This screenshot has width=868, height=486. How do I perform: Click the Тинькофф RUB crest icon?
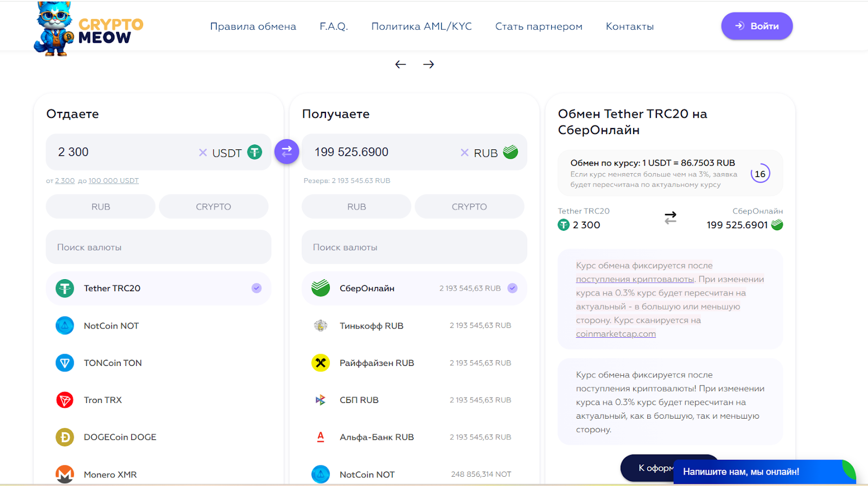point(321,326)
